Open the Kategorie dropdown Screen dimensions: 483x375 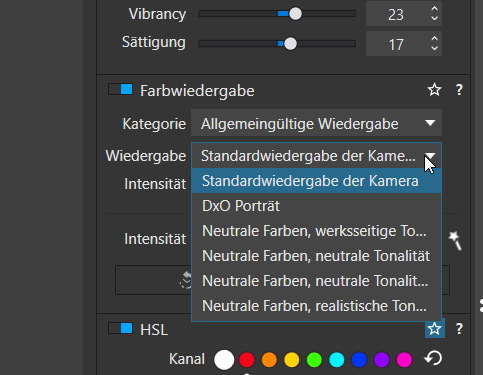(x=316, y=123)
